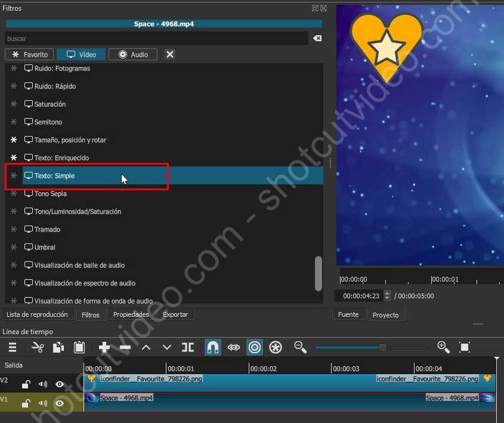Click the Fuente button

tap(348, 314)
